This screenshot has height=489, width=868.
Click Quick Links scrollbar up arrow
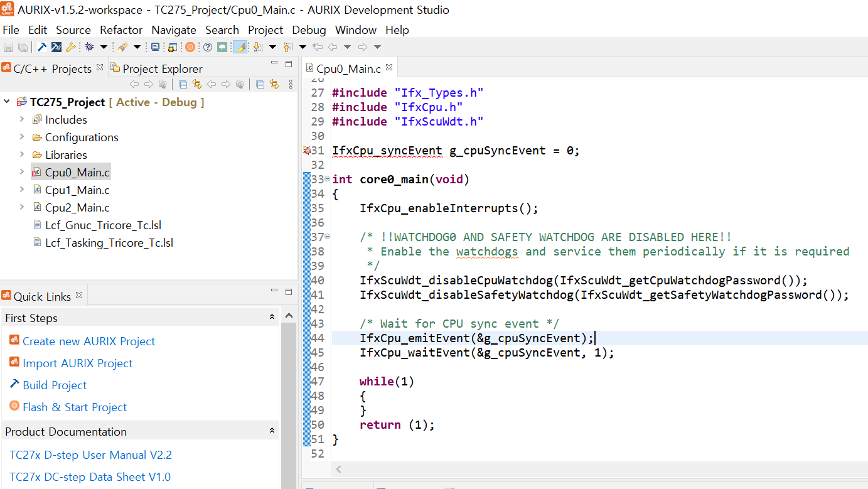point(289,316)
